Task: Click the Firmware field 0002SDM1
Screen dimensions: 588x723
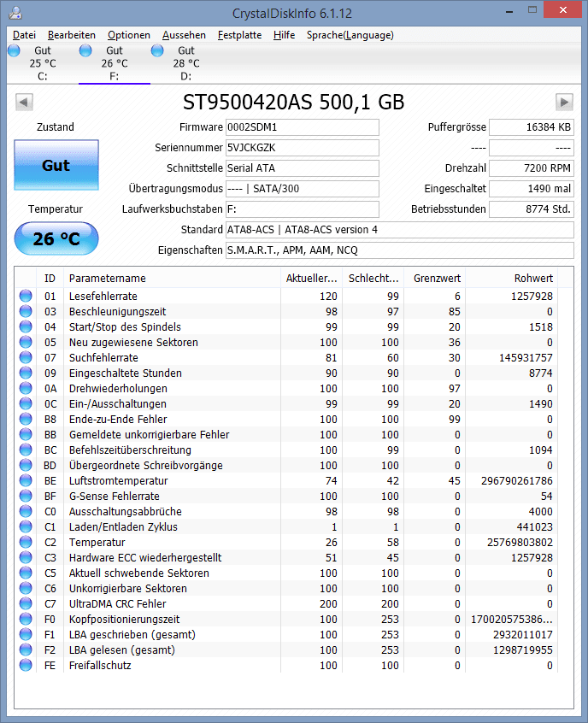Action: click(302, 127)
